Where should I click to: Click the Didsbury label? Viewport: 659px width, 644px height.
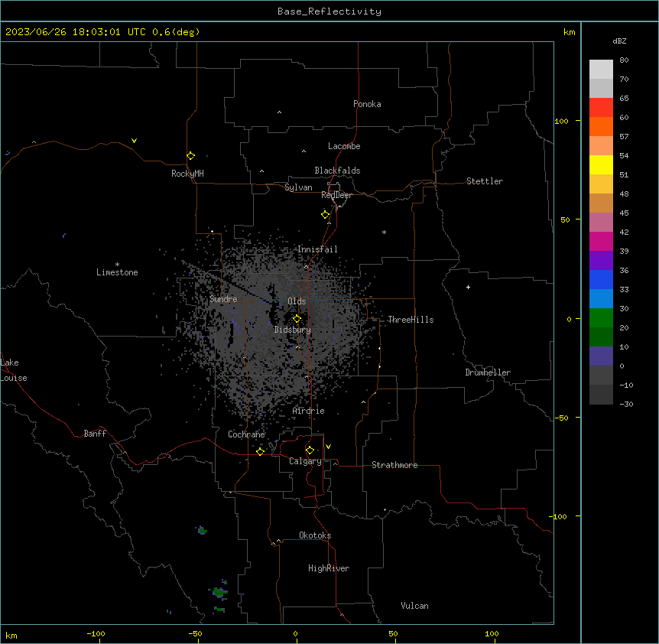[x=293, y=330]
